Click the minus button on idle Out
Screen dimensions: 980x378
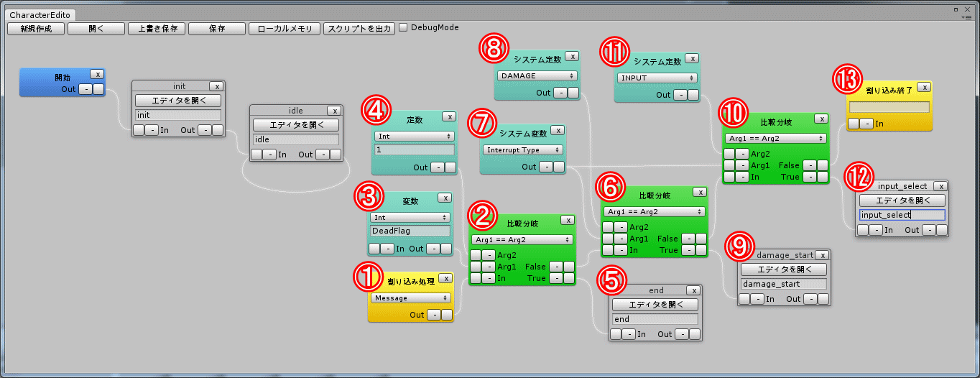(x=322, y=155)
